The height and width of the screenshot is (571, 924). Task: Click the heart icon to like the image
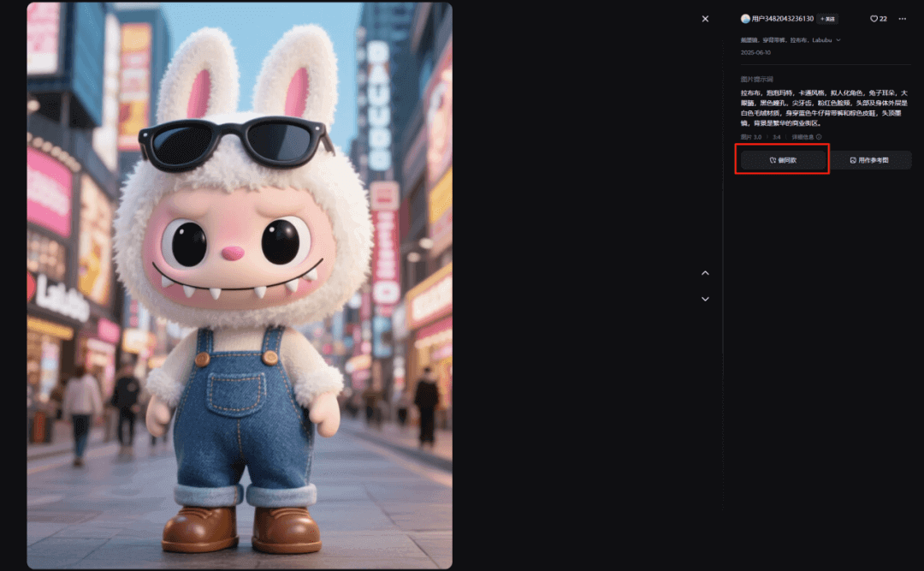pyautogui.click(x=874, y=19)
